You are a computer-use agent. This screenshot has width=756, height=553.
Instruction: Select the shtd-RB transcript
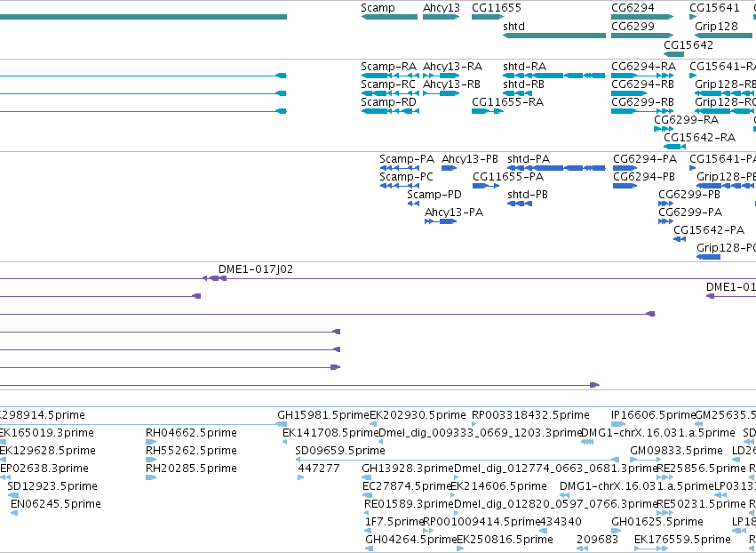(517, 93)
